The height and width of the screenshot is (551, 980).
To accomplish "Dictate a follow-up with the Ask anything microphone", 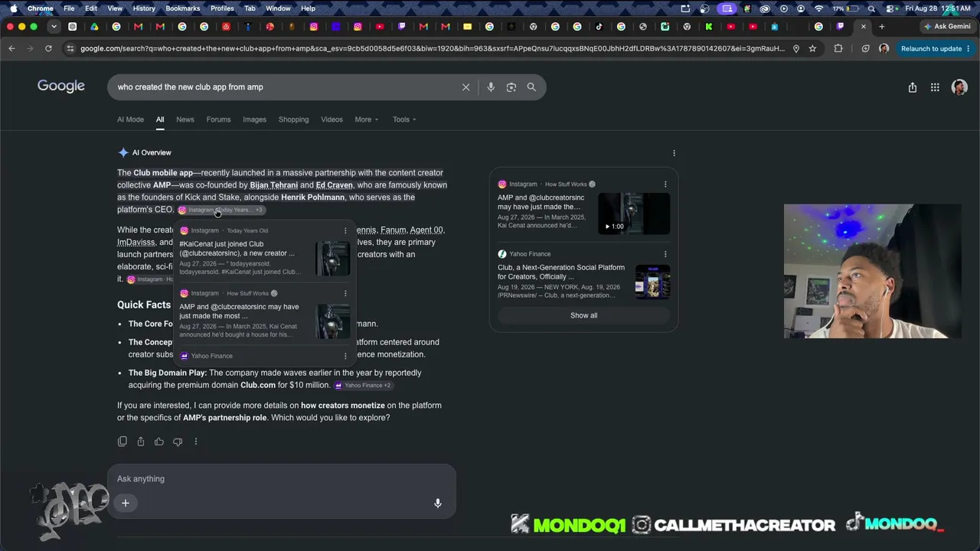I will [438, 503].
